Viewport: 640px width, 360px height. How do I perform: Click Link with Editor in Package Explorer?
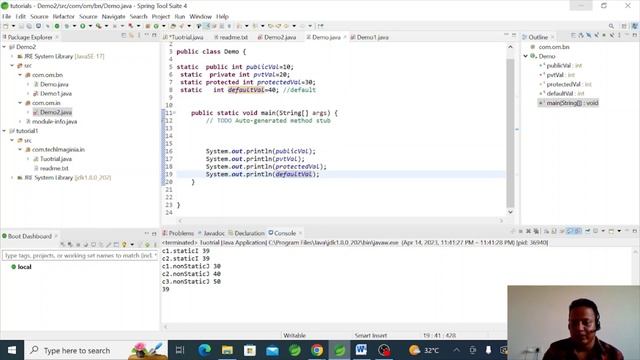point(131,36)
